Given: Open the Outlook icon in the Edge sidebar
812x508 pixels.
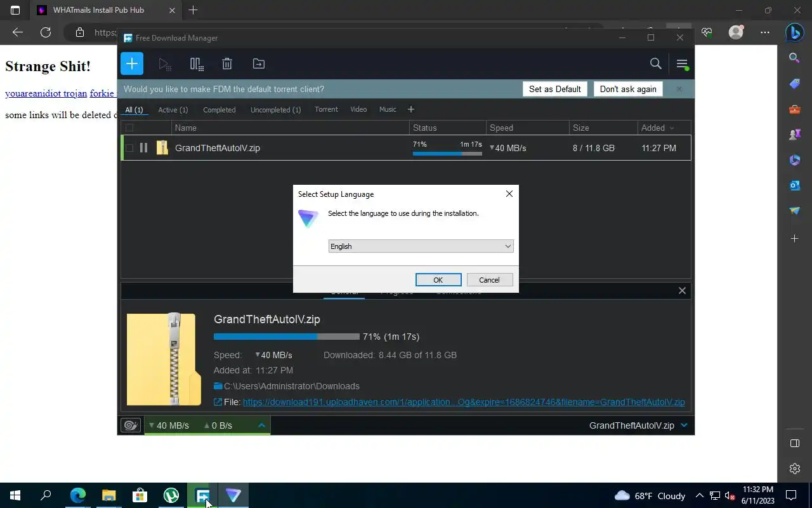Looking at the screenshot, I should pyautogui.click(x=794, y=185).
